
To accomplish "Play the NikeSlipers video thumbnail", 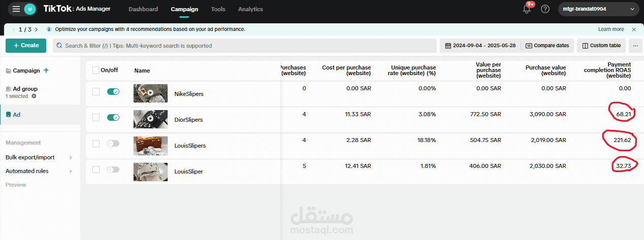I will pyautogui.click(x=150, y=93).
